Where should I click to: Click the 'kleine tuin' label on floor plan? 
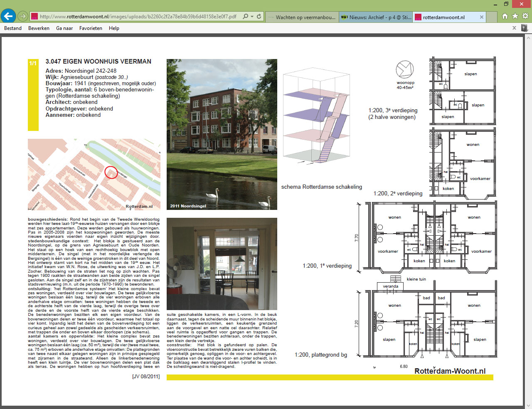point(416,279)
